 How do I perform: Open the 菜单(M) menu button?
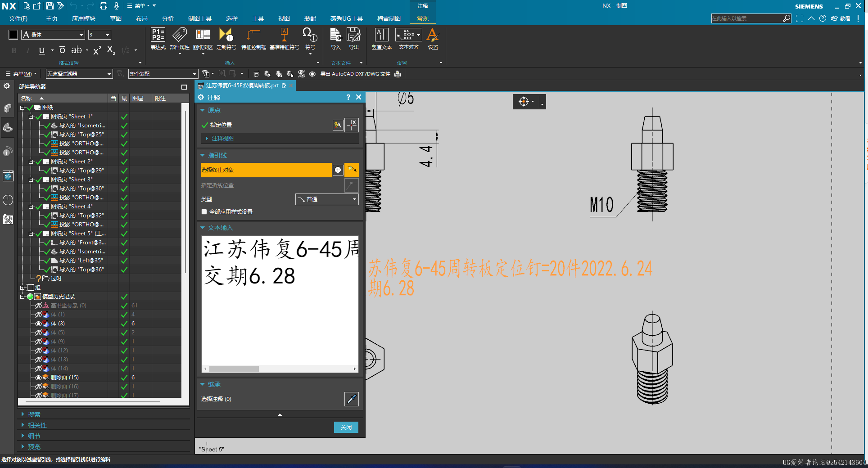[21, 74]
